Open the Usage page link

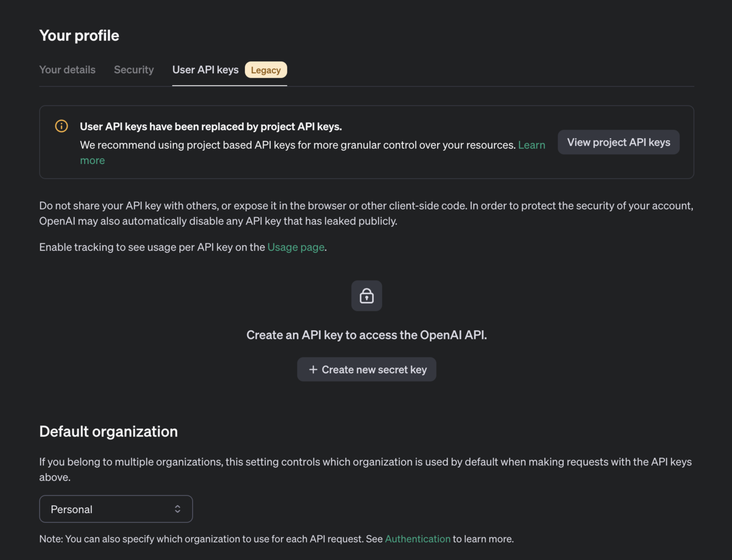(x=296, y=247)
